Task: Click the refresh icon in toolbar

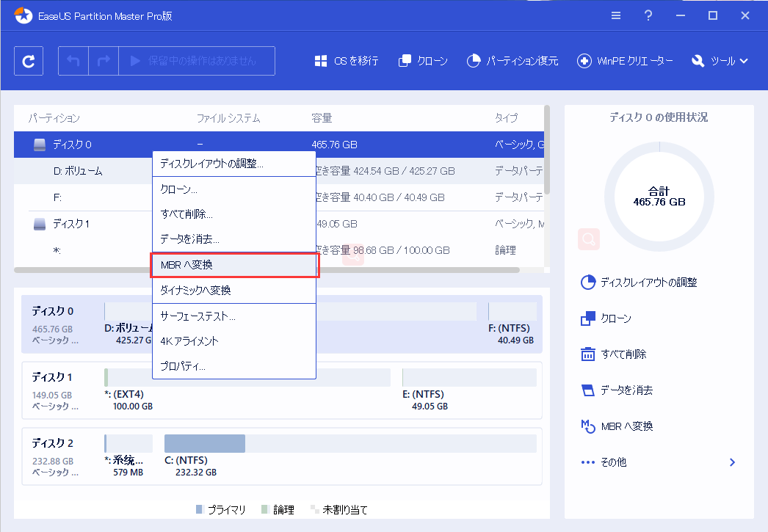Action: click(x=29, y=61)
